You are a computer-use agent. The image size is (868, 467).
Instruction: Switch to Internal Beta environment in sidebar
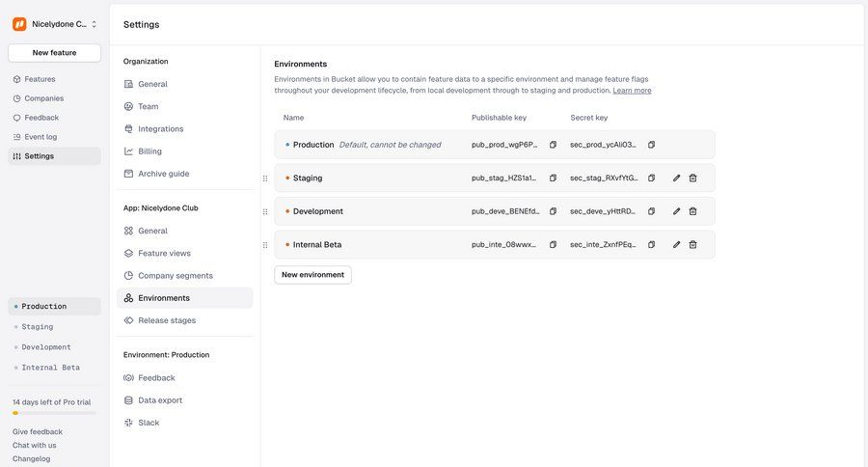coord(54,368)
